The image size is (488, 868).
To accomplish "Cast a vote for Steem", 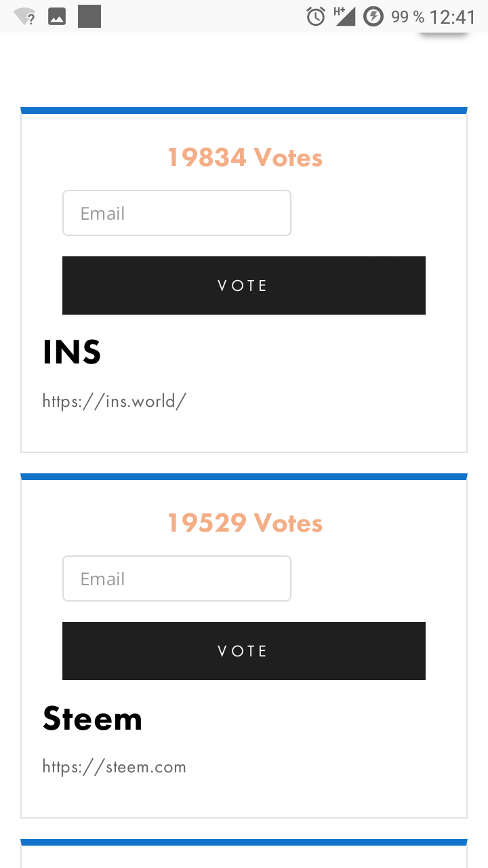I will coord(244,651).
